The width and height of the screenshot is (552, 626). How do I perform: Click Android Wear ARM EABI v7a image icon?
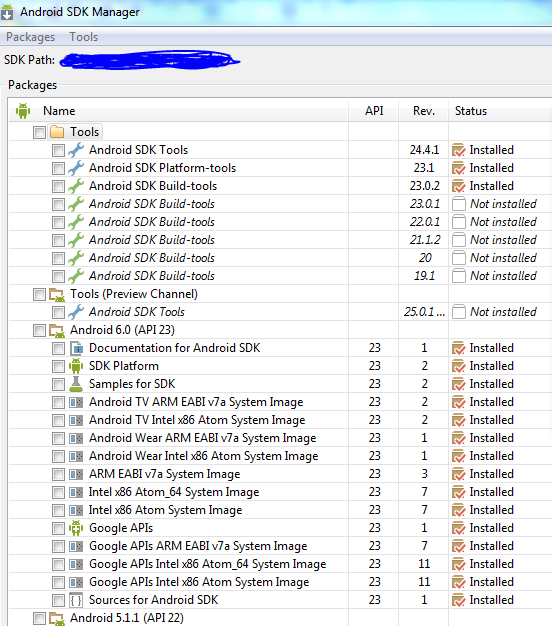(76, 438)
